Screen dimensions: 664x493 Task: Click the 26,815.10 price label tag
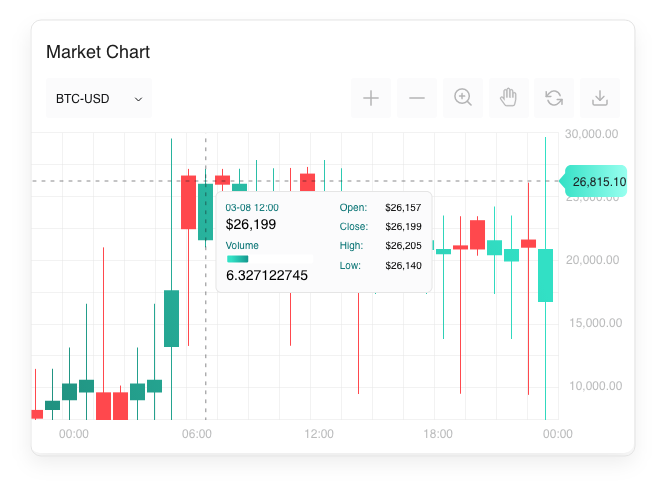(x=598, y=182)
